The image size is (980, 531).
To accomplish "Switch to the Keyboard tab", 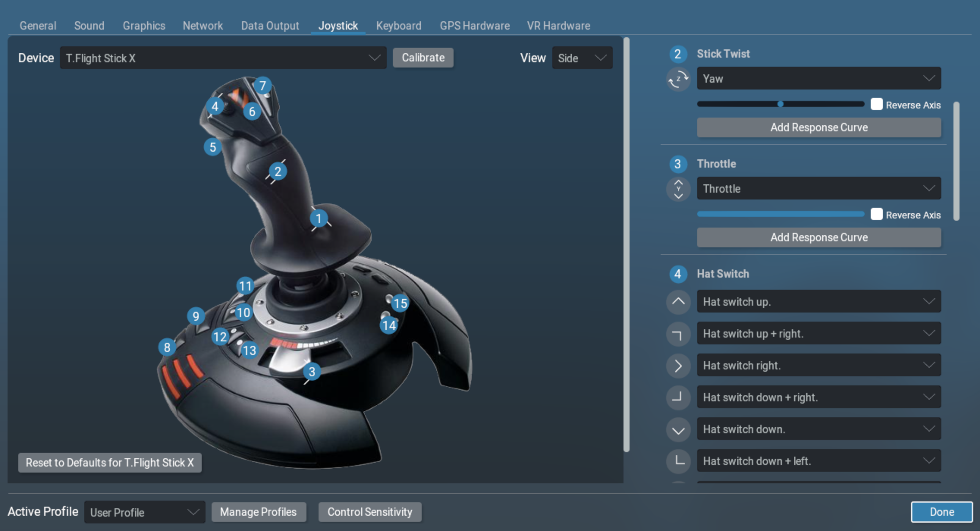I will coord(398,24).
